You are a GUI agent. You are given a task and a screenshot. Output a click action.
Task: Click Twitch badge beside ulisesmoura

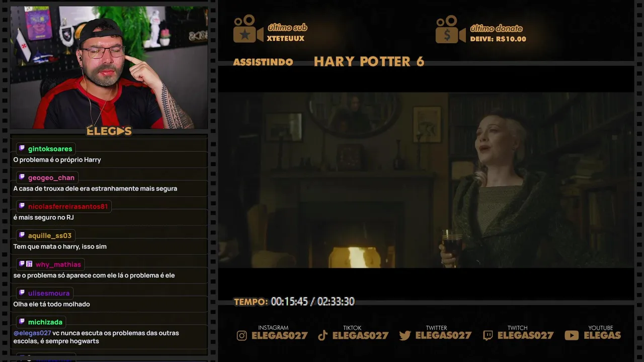22,293
